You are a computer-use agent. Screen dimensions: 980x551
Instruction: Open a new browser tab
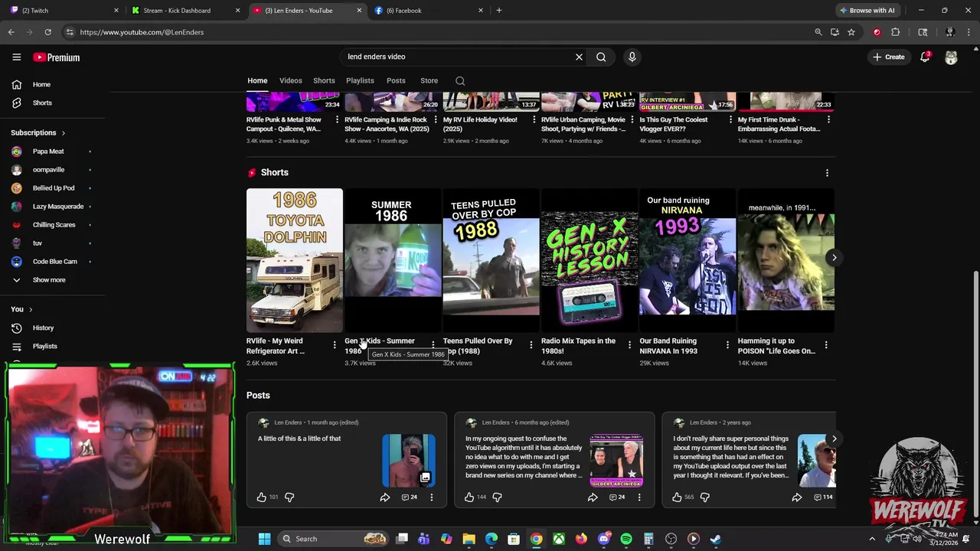point(498,11)
